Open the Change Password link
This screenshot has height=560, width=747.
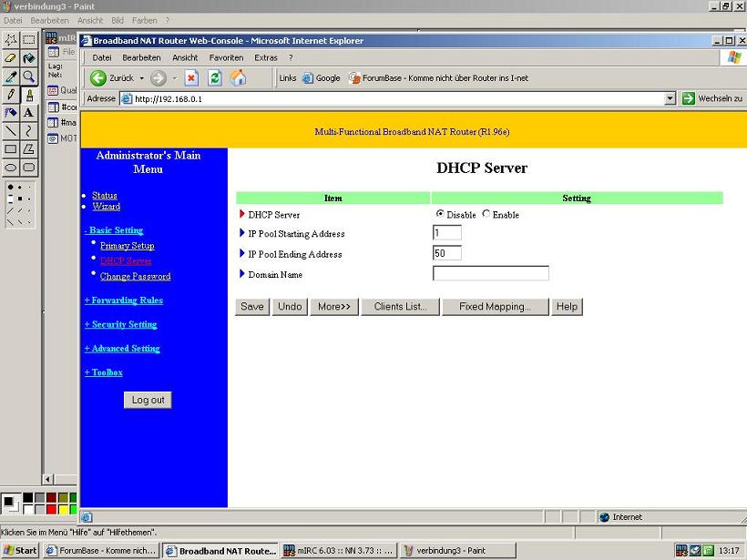136,276
